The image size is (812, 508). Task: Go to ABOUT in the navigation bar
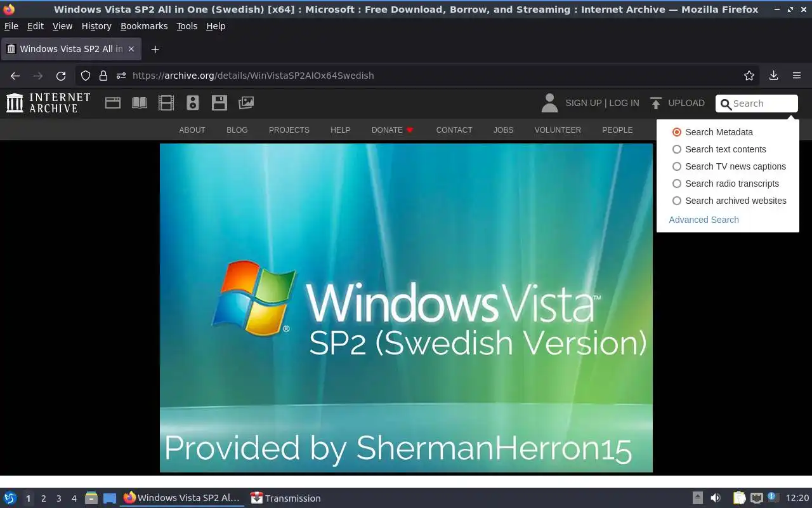tap(192, 130)
